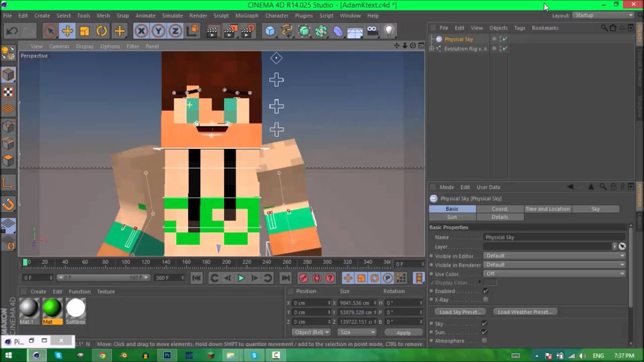This screenshot has height=362, width=644.
Task: Toggle the Parameter (P) recording icon
Action: 387,278
